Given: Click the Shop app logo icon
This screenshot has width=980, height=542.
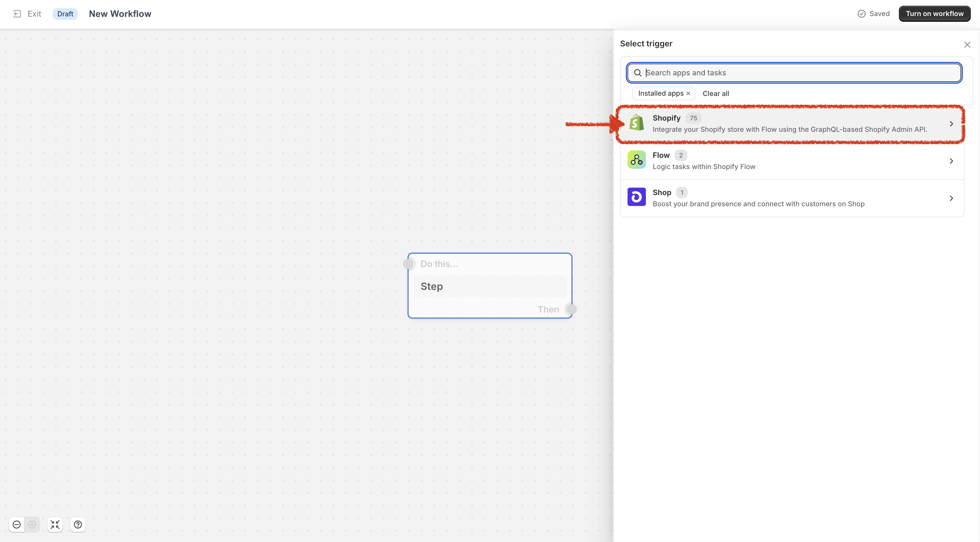Looking at the screenshot, I should [x=636, y=197].
